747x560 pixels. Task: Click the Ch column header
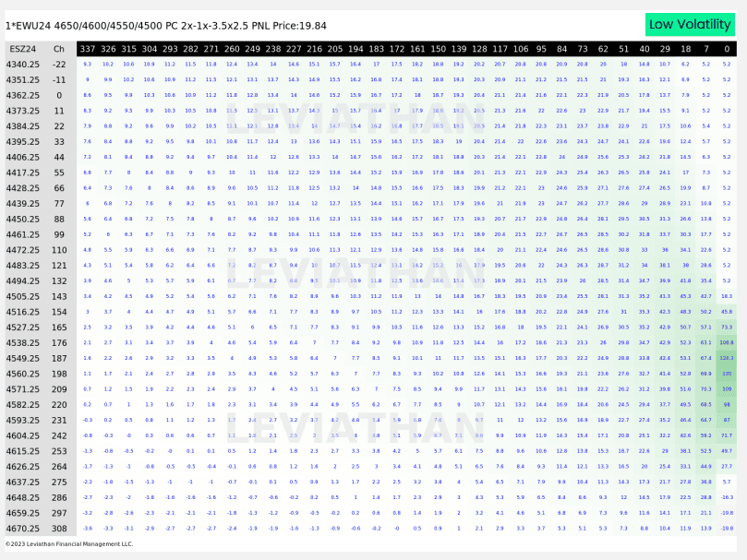(59, 48)
